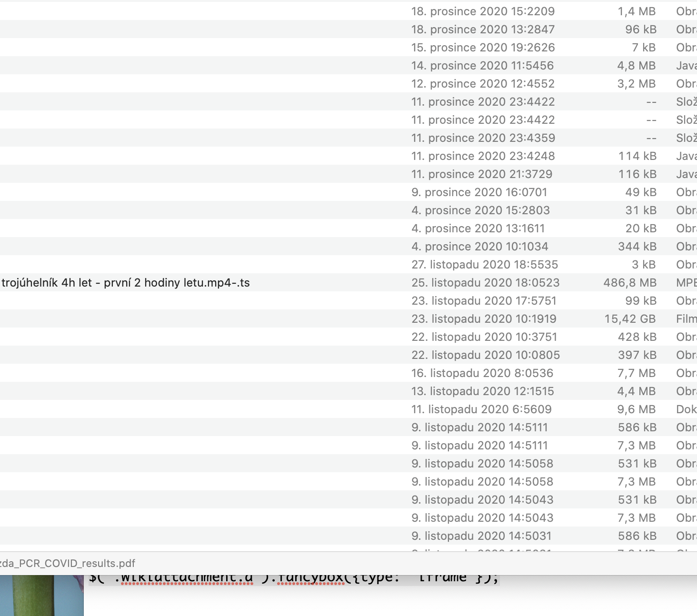697x616 pixels.
Task: Select the 9,6 MB size cell
Action: [637, 409]
